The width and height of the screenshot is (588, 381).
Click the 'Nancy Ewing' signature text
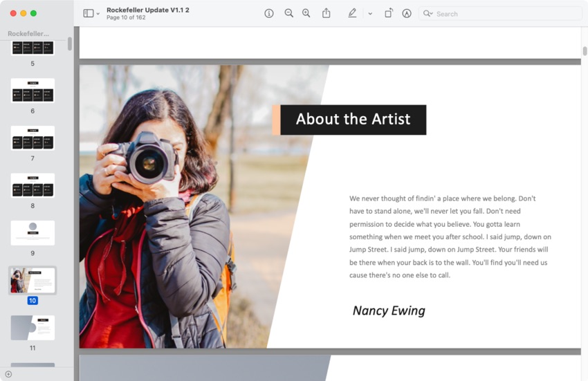[389, 310]
